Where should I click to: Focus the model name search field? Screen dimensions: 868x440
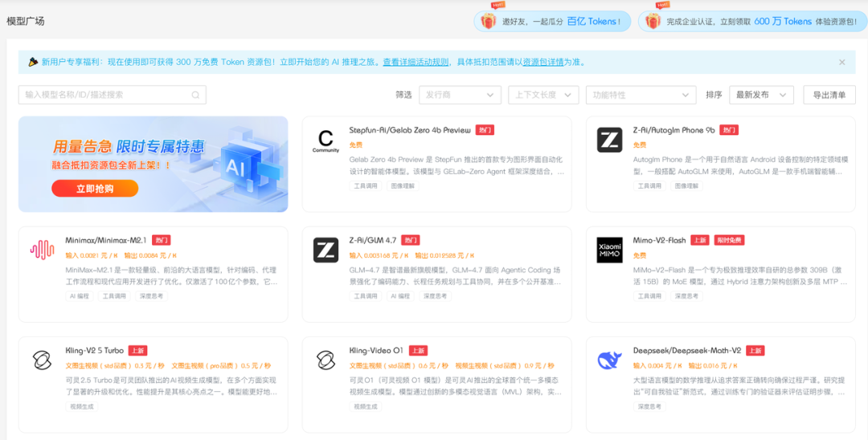point(113,95)
